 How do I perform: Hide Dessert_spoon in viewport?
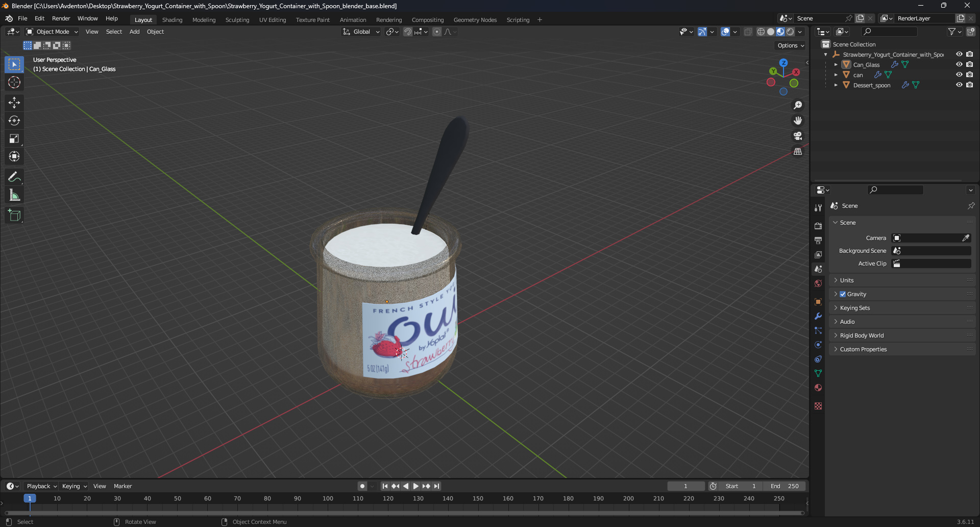(x=959, y=85)
